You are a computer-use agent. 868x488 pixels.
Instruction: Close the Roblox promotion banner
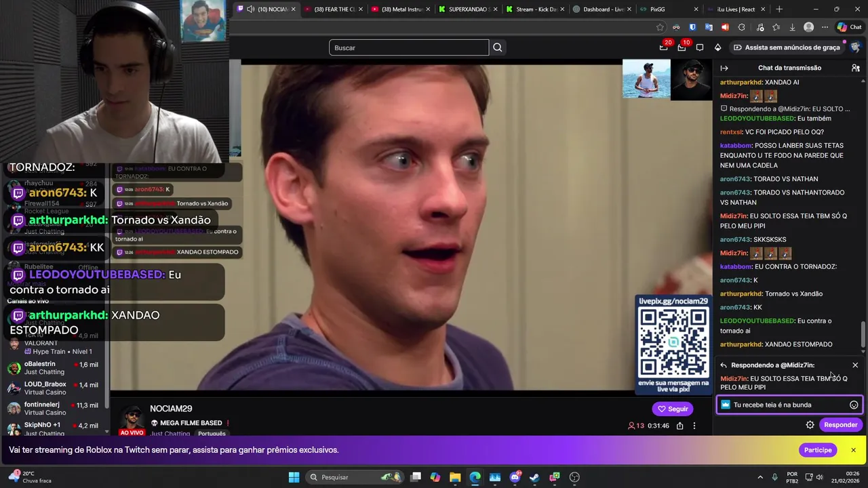[853, 450]
